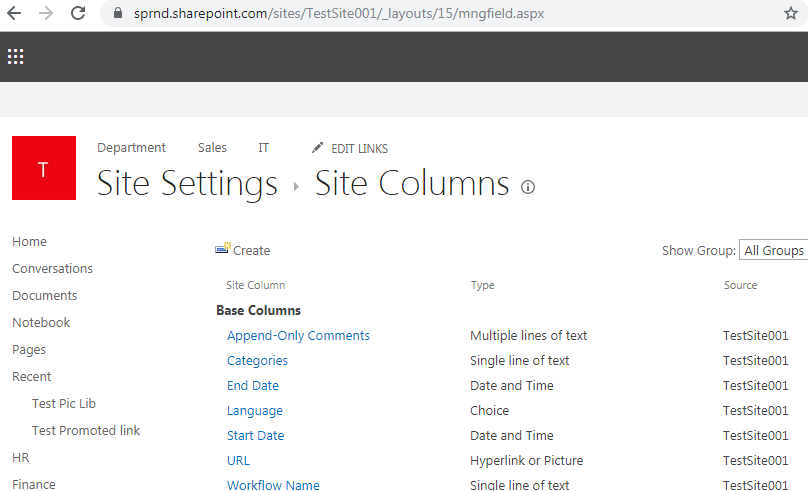Open Finance in the left navigation
The height and width of the screenshot is (491, 808).
[x=34, y=484]
